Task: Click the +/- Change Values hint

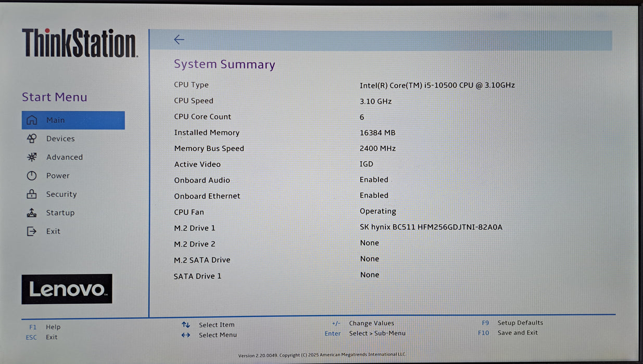Action: (363, 323)
